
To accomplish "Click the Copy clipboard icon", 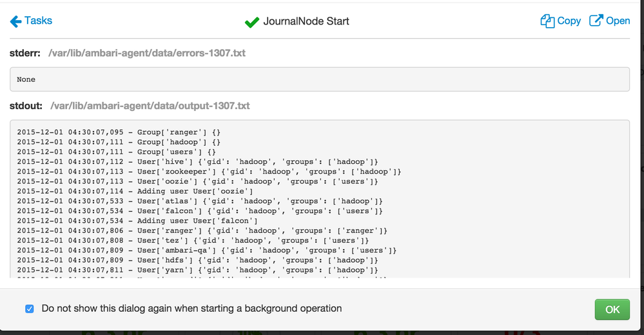I will [x=547, y=21].
